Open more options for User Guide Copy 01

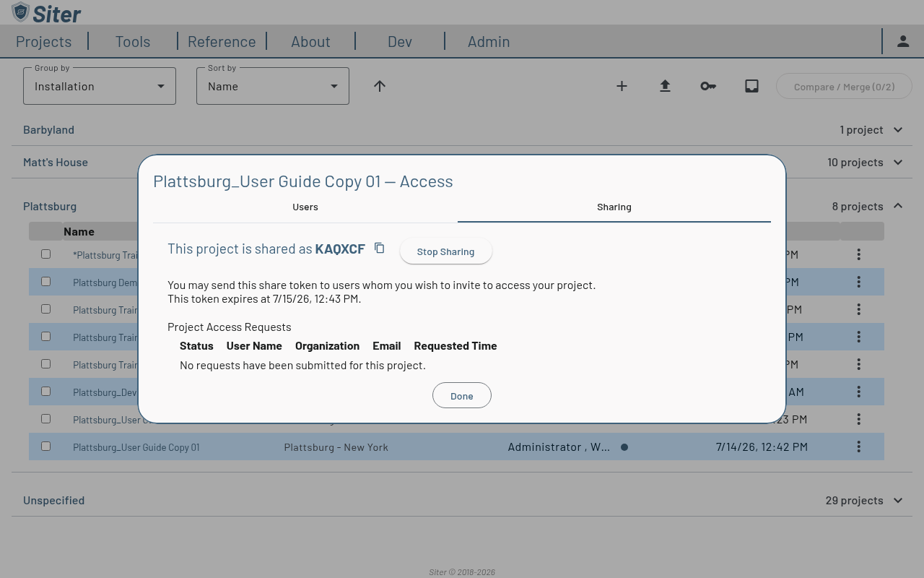[858, 447]
